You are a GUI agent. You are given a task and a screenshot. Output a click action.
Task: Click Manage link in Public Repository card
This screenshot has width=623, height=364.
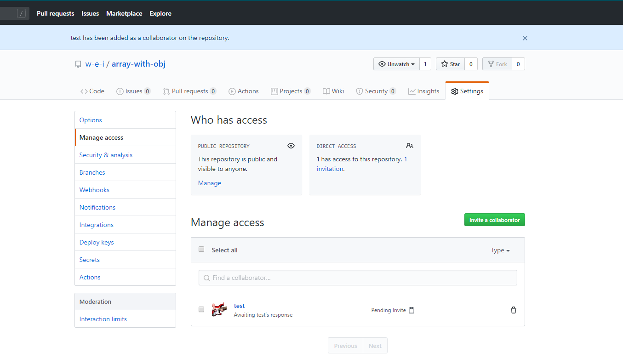coord(210,183)
